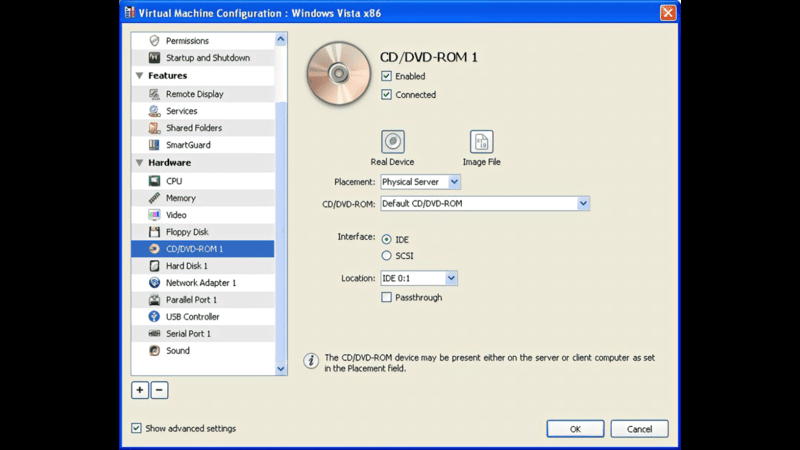This screenshot has height=450, width=800.
Task: Click the Remote Display icon
Action: point(154,94)
